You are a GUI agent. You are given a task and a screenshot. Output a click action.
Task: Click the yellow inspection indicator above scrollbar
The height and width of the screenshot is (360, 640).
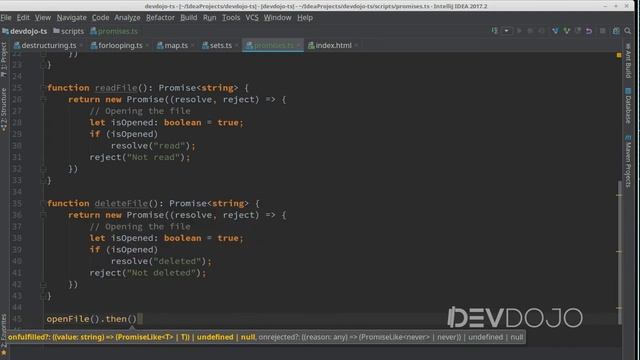(x=619, y=55)
